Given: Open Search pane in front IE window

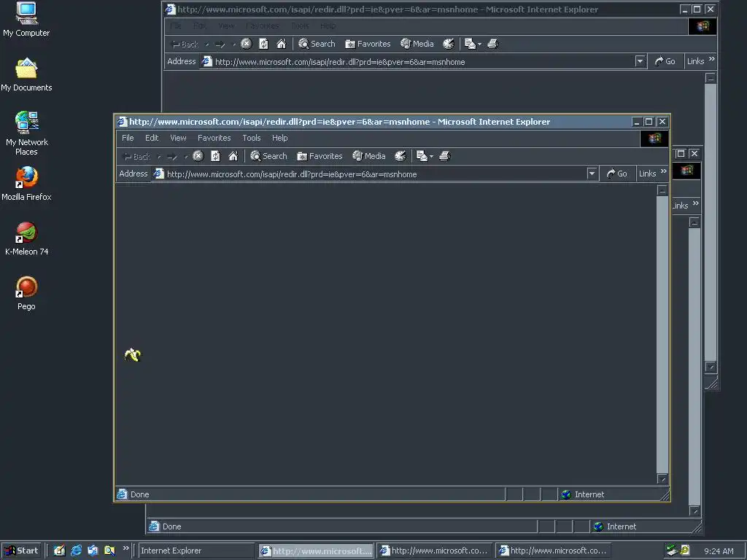Looking at the screenshot, I should click(268, 156).
